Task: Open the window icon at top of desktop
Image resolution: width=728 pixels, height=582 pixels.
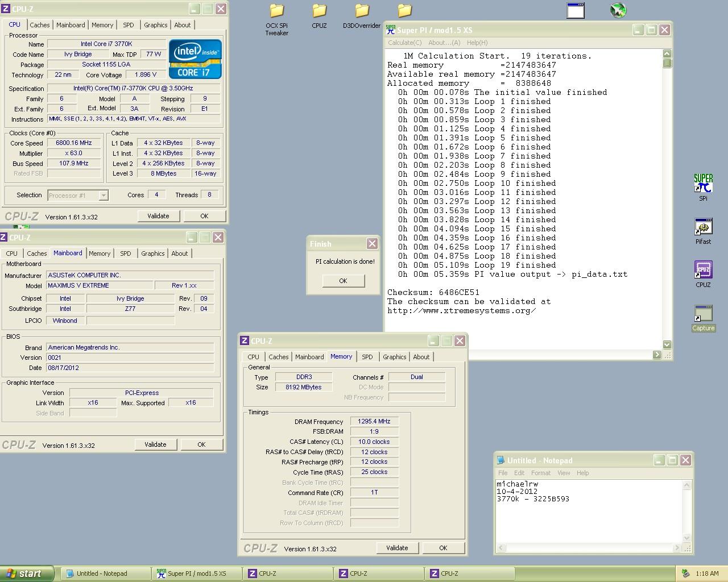Action: [576, 11]
